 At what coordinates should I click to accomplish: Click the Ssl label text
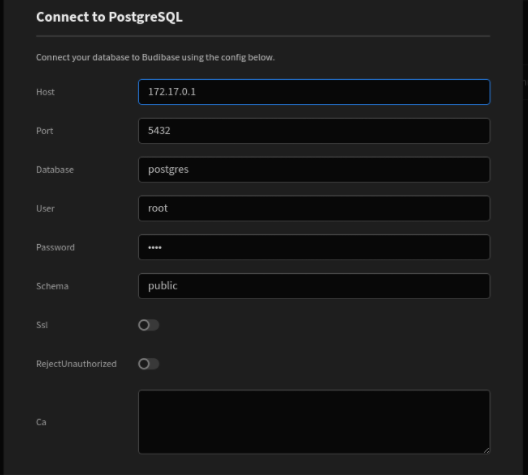tap(42, 325)
